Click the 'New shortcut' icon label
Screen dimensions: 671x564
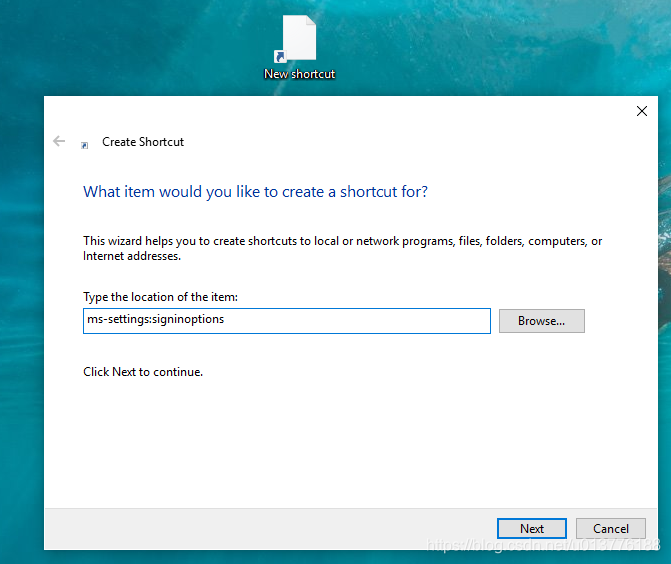(x=300, y=74)
